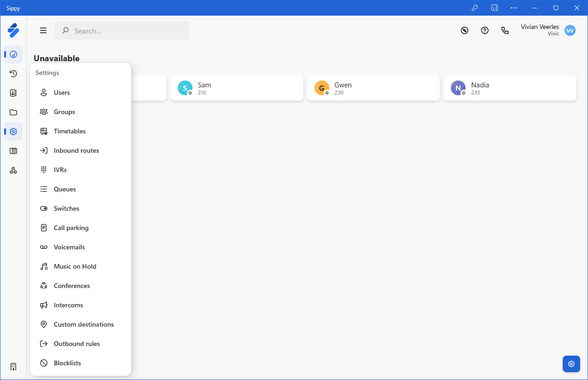The height and width of the screenshot is (380, 588).
Task: Click the building icon at sidebar bottom
Action: click(x=13, y=367)
